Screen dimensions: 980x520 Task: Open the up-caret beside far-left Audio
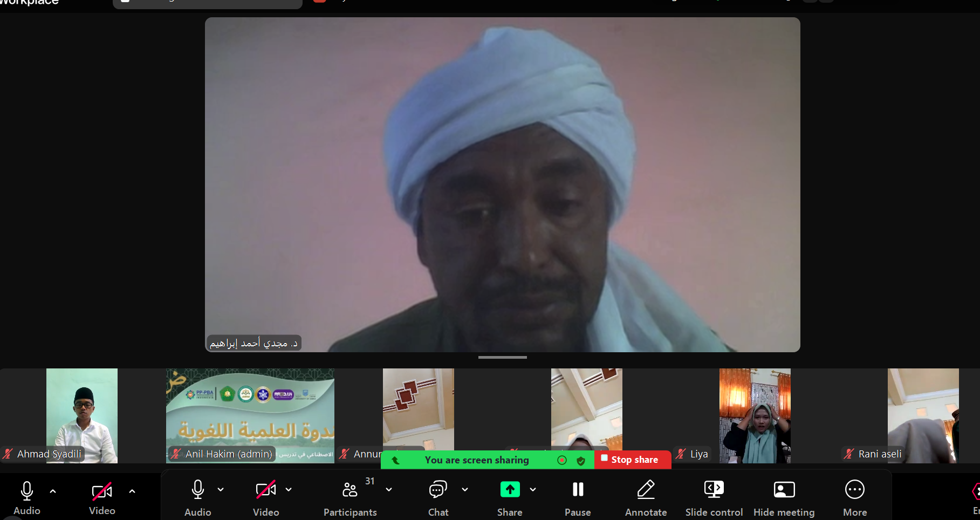(x=53, y=491)
